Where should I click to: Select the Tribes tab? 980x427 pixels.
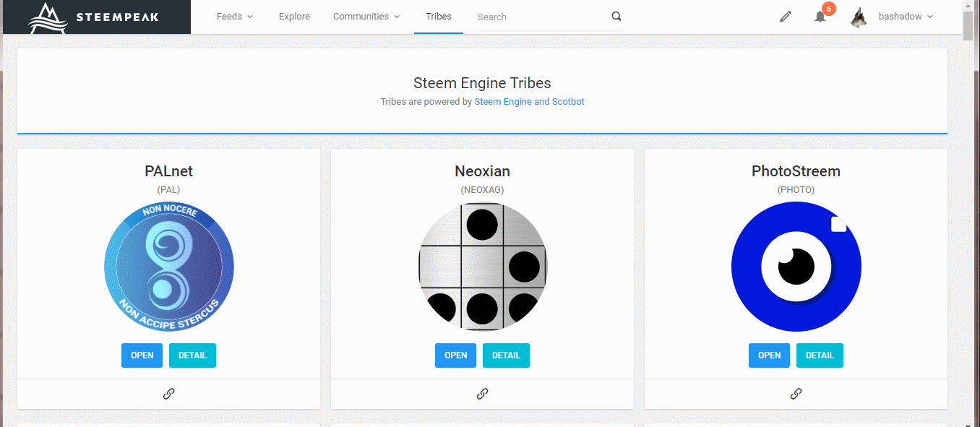point(439,17)
